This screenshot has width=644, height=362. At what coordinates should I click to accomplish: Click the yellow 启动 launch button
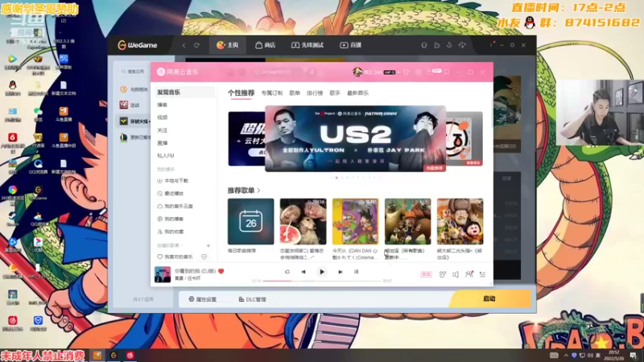[x=489, y=298]
